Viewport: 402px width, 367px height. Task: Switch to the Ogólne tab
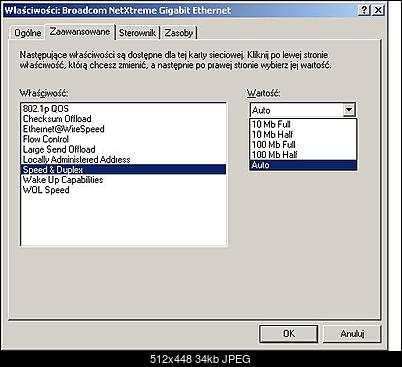coord(28,33)
